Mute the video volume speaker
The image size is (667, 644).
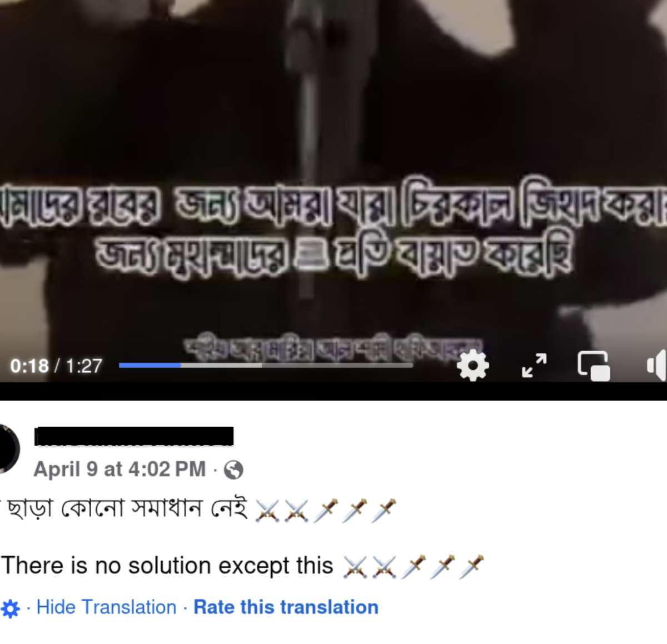pos(657,366)
